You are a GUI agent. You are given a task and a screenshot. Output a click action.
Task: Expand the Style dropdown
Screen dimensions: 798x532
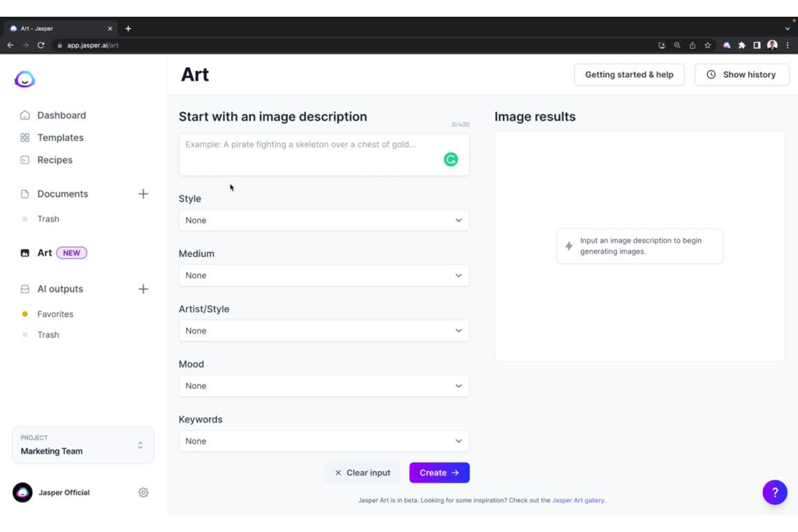point(324,220)
